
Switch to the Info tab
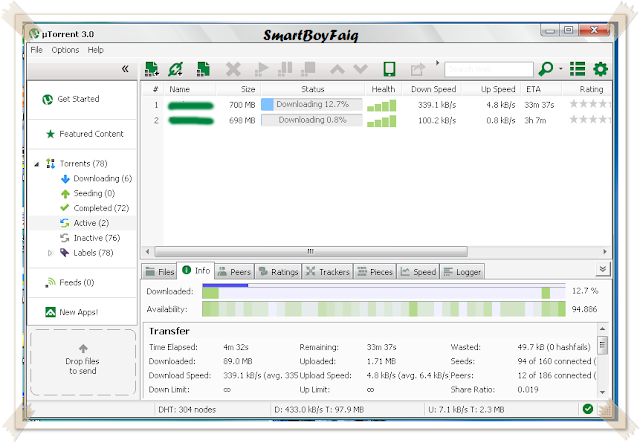coord(196,271)
